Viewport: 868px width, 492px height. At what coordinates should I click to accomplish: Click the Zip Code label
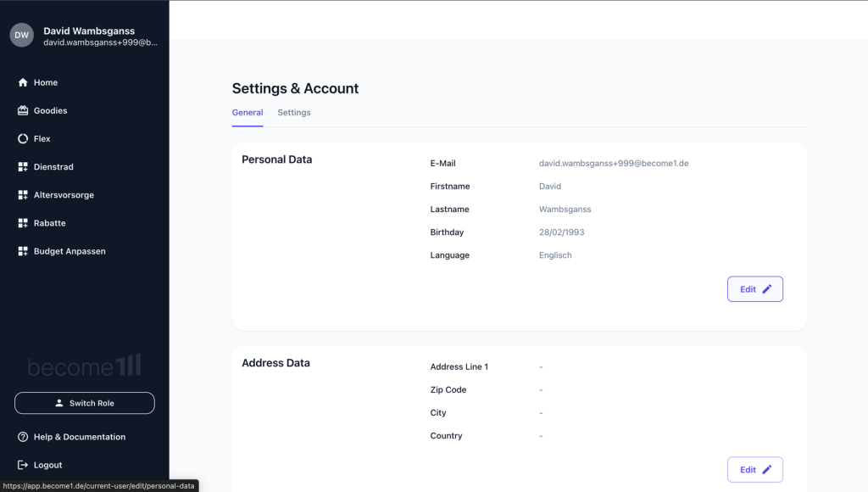click(448, 390)
